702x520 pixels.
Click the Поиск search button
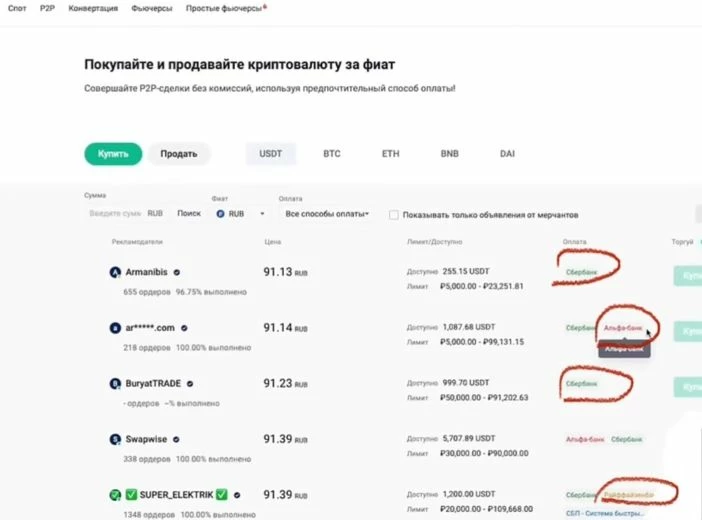(x=189, y=213)
